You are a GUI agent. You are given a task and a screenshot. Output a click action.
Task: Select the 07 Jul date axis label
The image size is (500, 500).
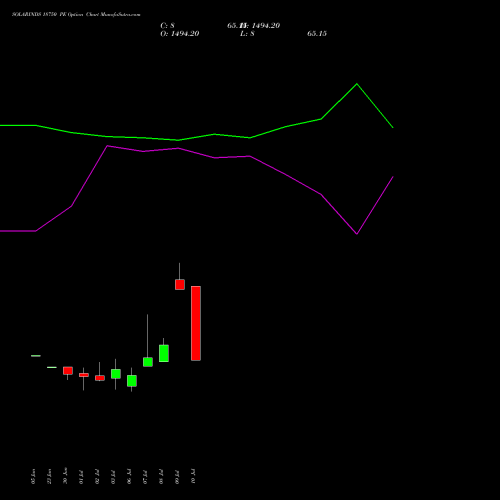point(145,477)
